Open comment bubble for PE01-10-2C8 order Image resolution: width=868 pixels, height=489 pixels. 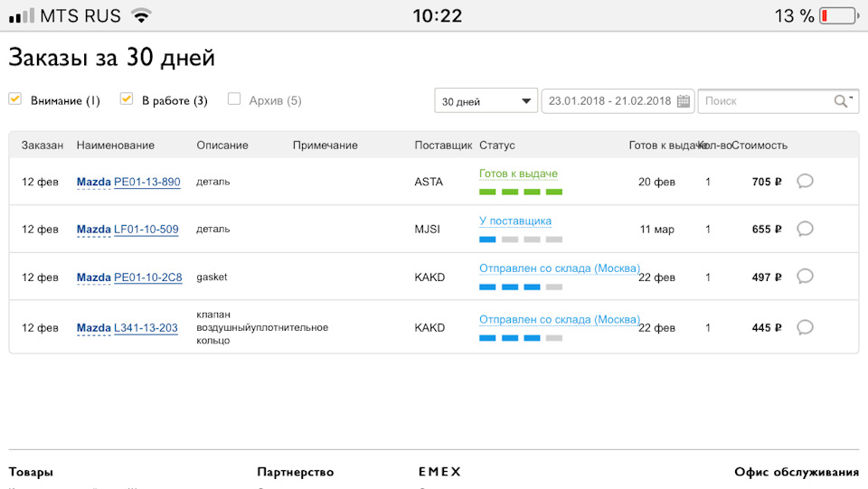tap(805, 277)
